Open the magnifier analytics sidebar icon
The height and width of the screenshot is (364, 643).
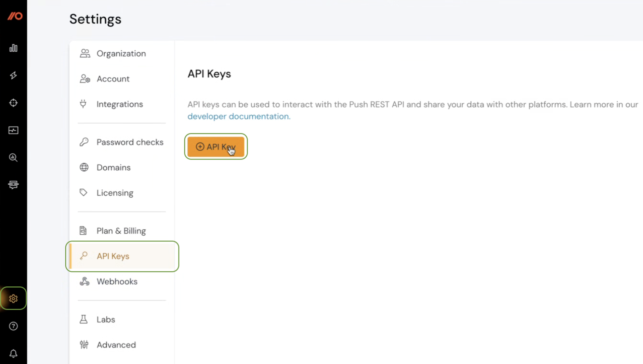click(x=13, y=158)
